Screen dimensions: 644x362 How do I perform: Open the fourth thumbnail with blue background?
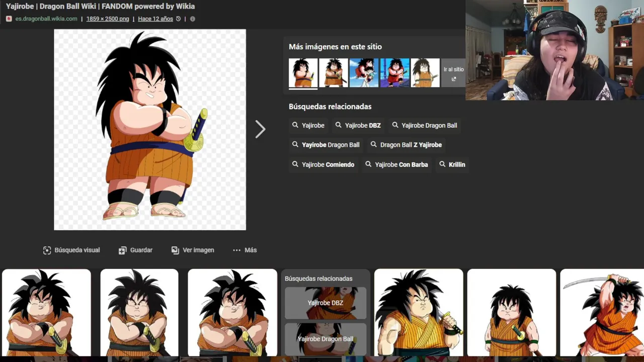(x=394, y=73)
